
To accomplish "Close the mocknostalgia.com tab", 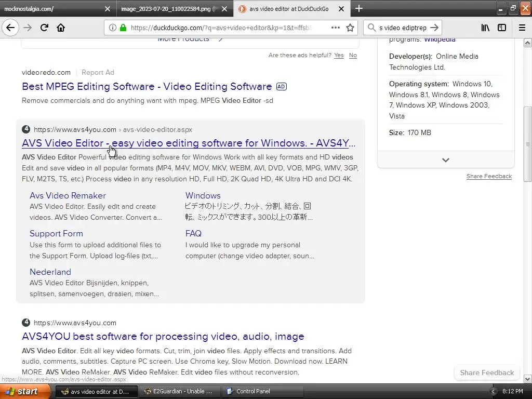I will [x=107, y=9].
